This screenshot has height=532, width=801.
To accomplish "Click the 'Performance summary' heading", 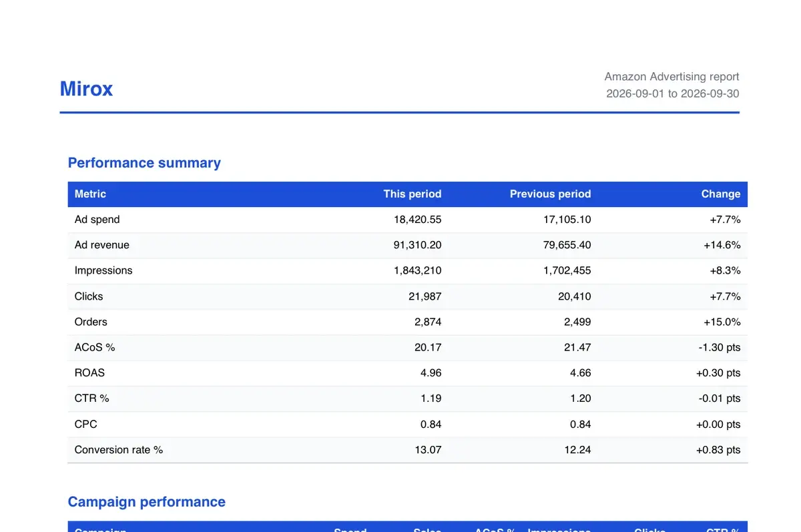I will 144,163.
